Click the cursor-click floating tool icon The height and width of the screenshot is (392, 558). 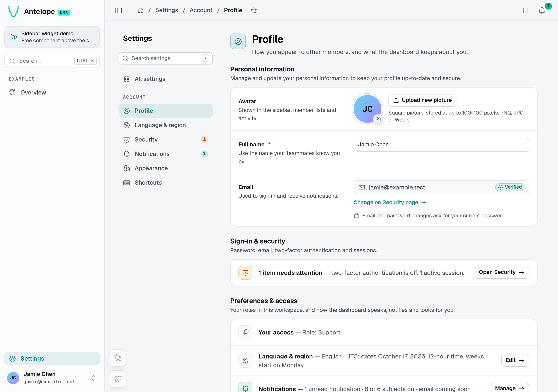pos(118,358)
